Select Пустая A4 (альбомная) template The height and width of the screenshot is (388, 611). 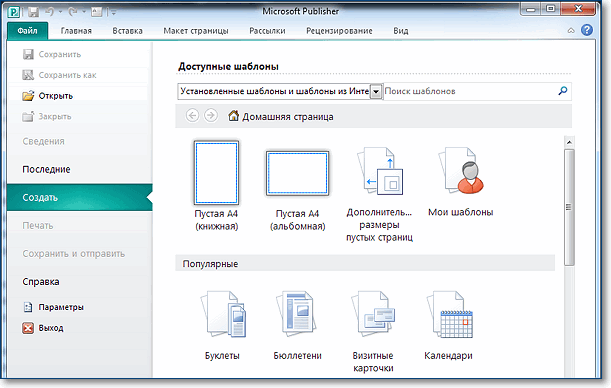tap(298, 190)
